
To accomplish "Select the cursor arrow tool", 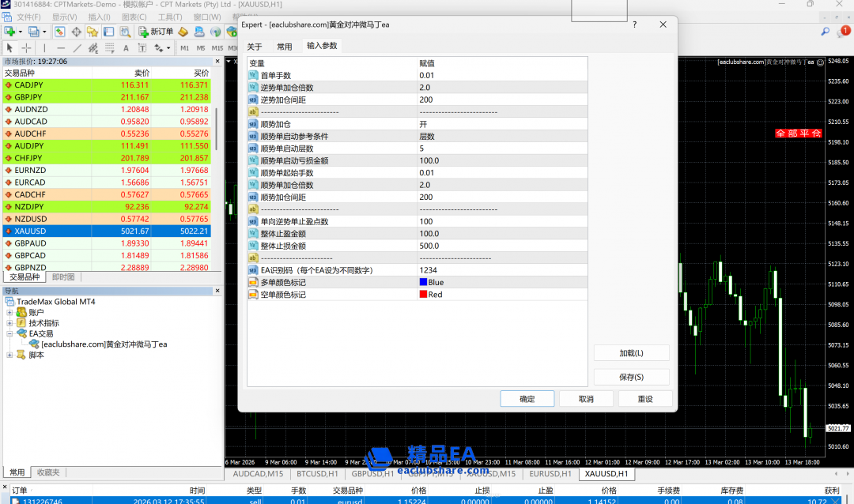I will point(9,48).
